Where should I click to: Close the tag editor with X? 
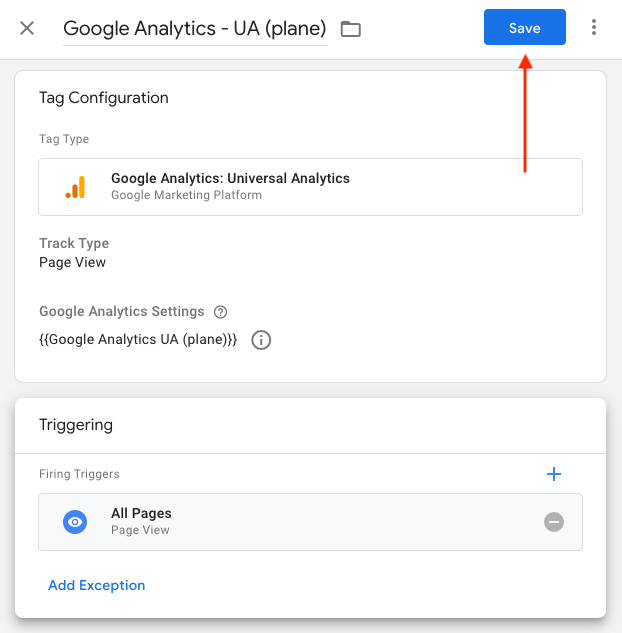27,28
